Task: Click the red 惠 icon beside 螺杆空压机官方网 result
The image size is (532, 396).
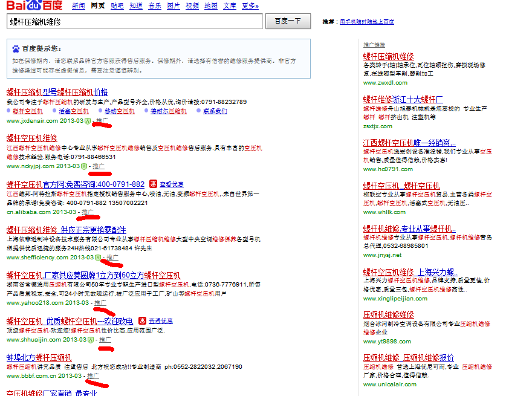Action: click(154, 184)
